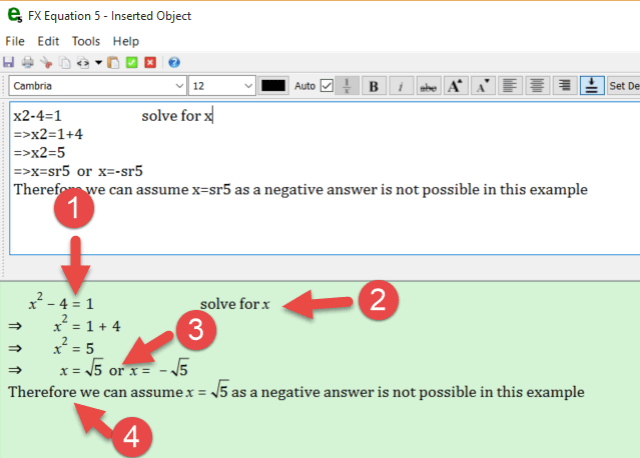This screenshot has width=640, height=458.
Task: Increase font size with larger A button
Action: pyautogui.click(x=455, y=86)
